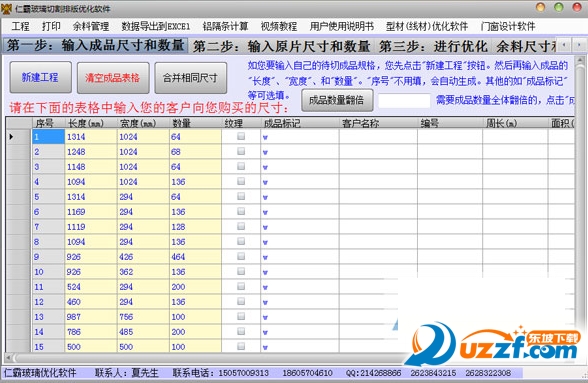This screenshot has width=588, height=383.
Task: Switch to 第二步：输入原片尺寸和数量 tab
Action: [282, 46]
